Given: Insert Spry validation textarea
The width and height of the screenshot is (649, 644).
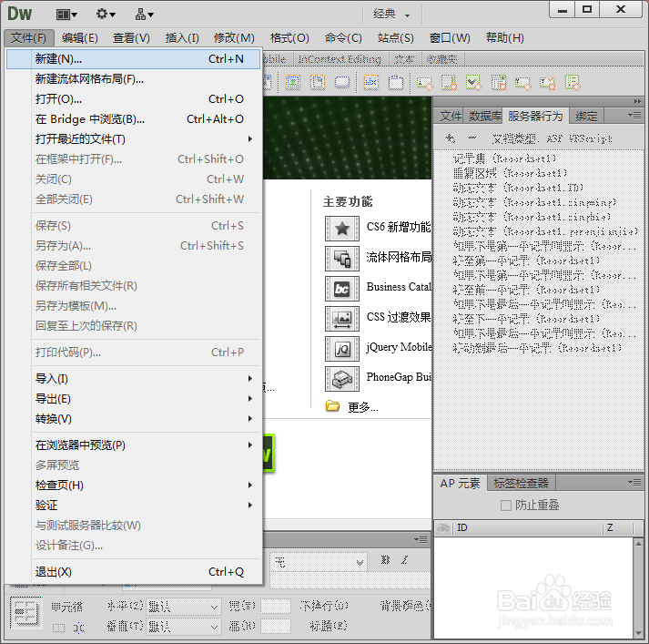Looking at the screenshot, I should pyautogui.click(x=449, y=83).
